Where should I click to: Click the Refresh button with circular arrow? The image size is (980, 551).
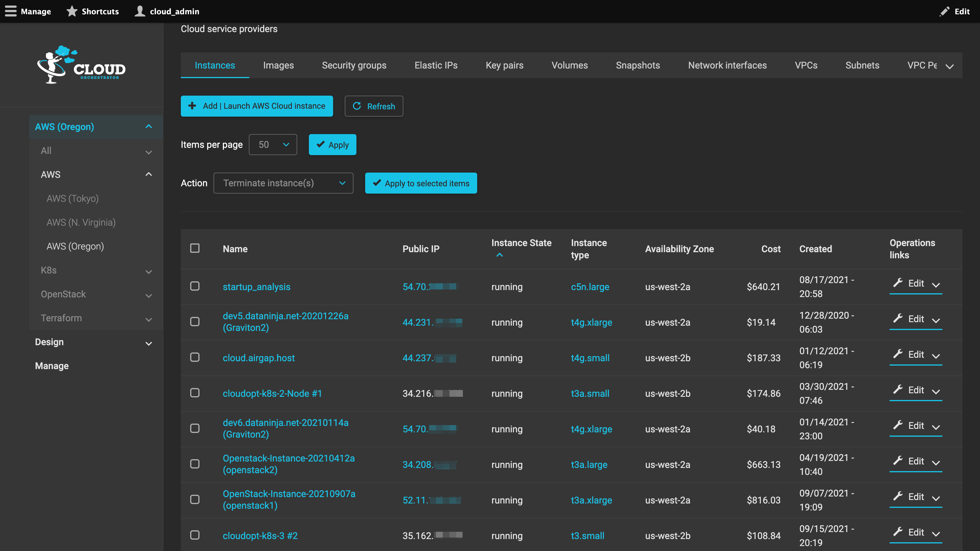click(x=374, y=106)
